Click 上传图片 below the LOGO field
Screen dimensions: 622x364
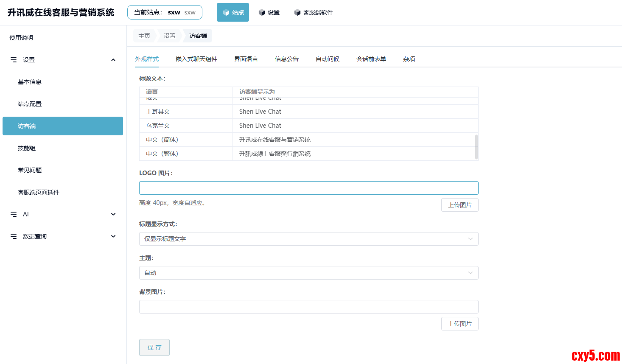(x=460, y=205)
